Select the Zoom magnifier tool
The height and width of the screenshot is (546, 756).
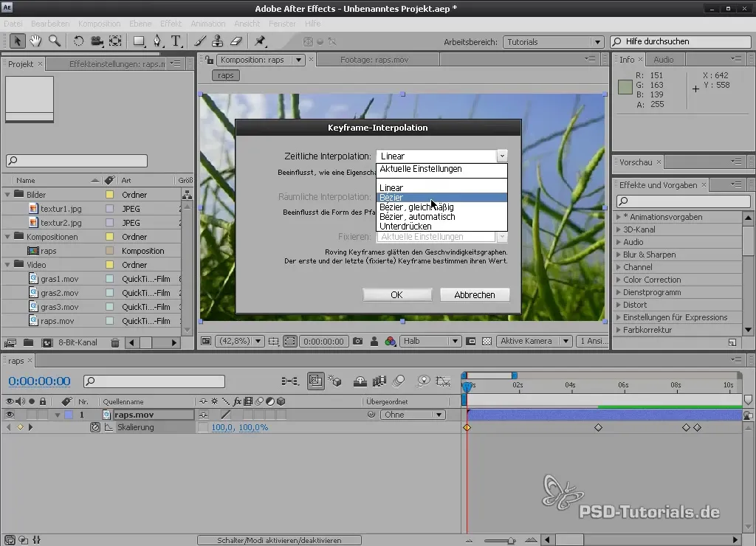(55, 41)
